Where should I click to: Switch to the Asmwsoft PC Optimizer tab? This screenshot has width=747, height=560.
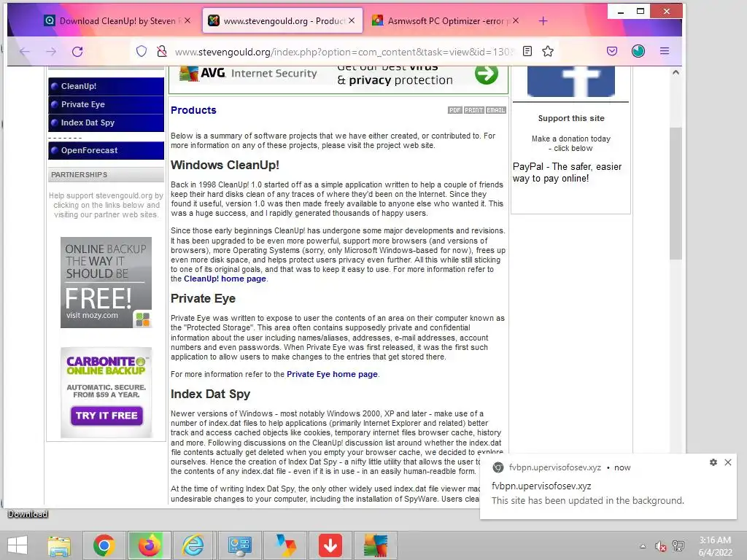click(446, 21)
